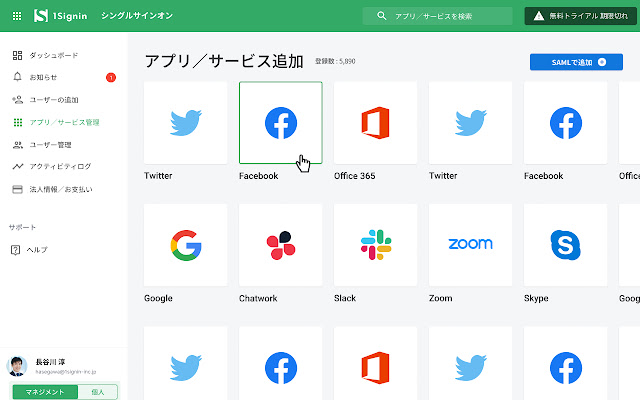The width and height of the screenshot is (640, 400).
Task: Click the users icon in sidebar
Action: pos(18,144)
